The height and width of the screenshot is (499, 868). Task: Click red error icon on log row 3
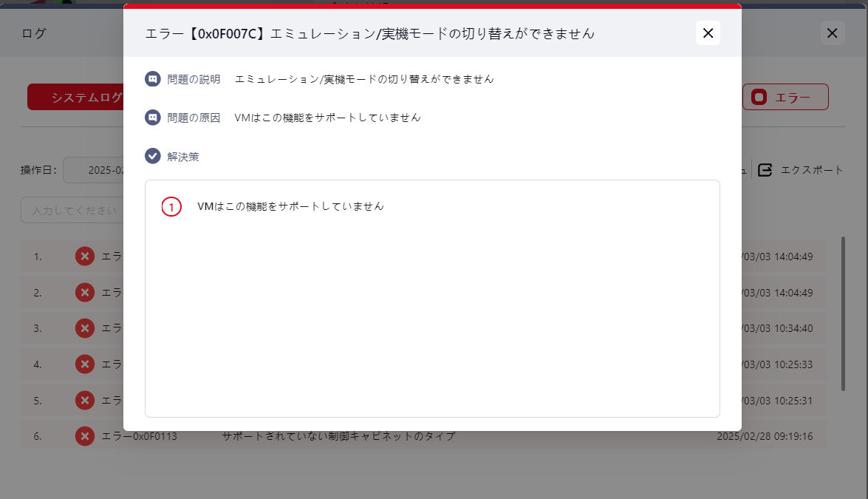[x=85, y=328]
